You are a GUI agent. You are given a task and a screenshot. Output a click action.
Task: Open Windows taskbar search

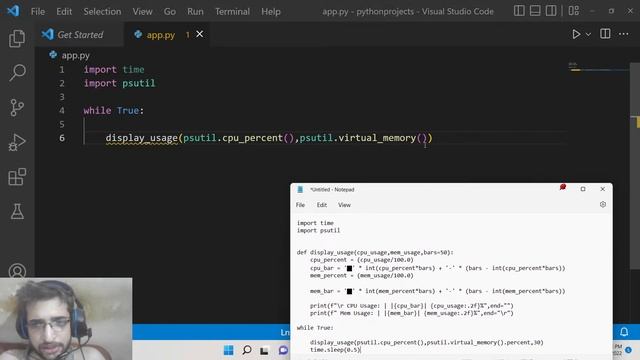[247, 350]
